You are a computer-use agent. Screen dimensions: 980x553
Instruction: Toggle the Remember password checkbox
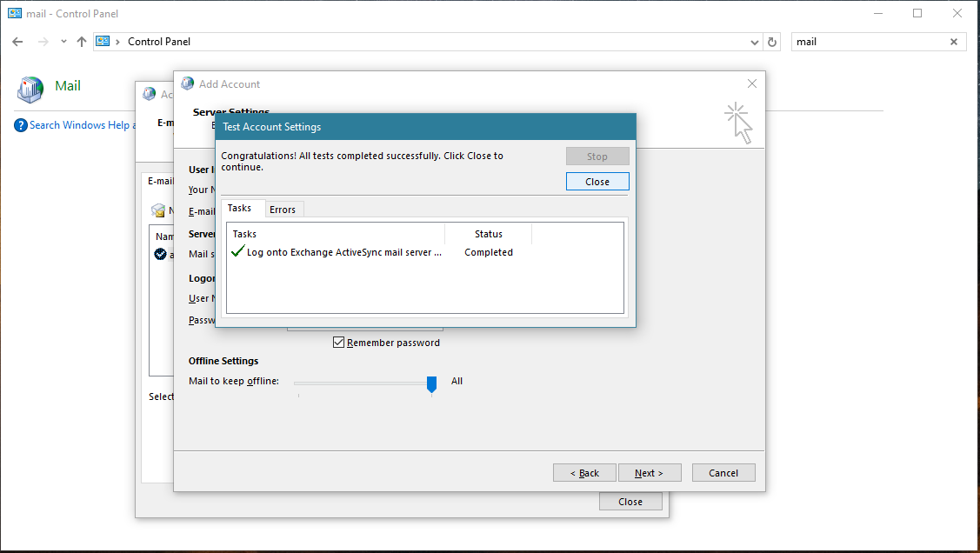339,343
